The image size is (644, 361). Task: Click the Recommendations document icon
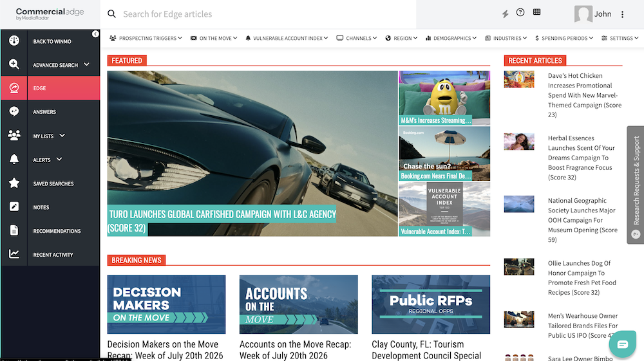(x=14, y=230)
